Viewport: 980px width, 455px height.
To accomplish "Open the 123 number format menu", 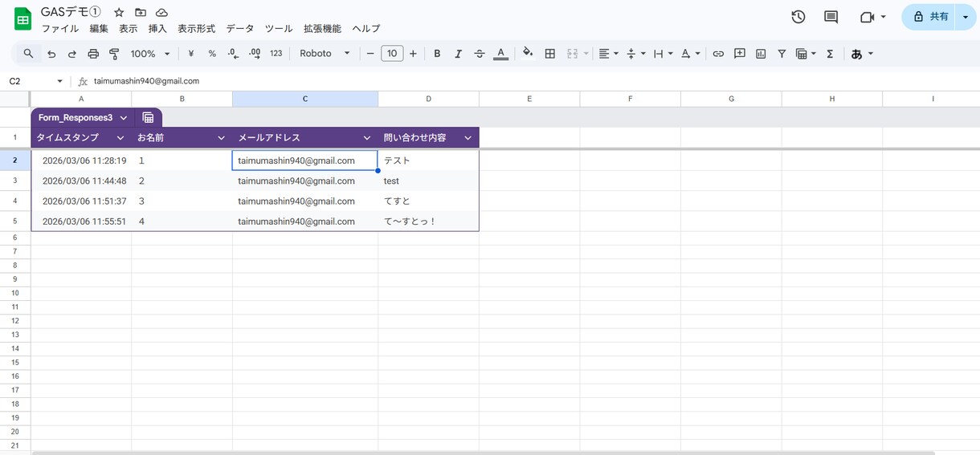I will tap(276, 54).
